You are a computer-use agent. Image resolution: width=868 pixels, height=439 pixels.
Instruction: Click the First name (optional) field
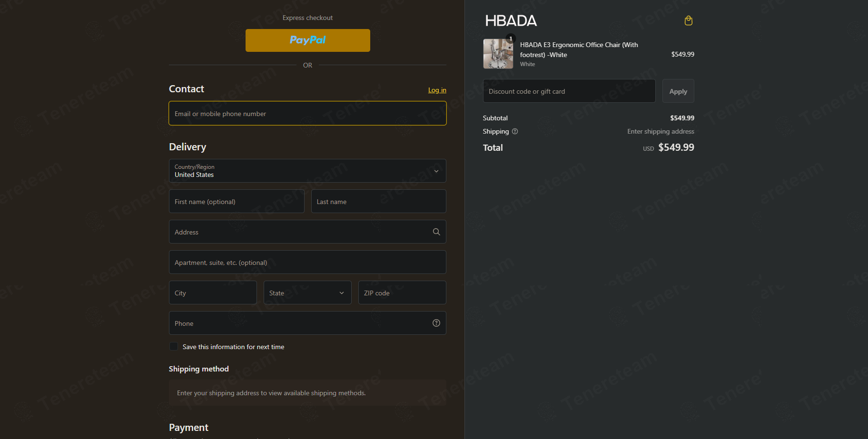[237, 201]
